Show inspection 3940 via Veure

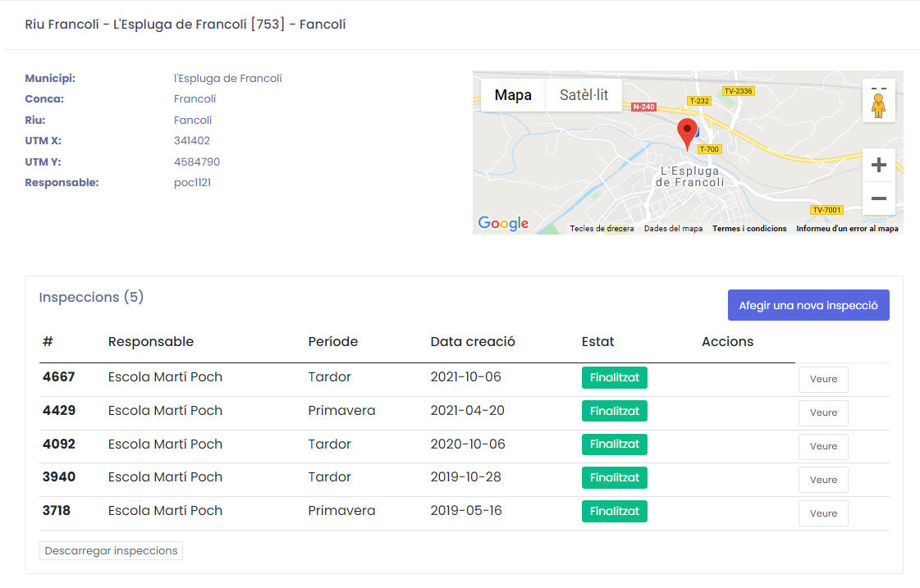[x=823, y=480]
